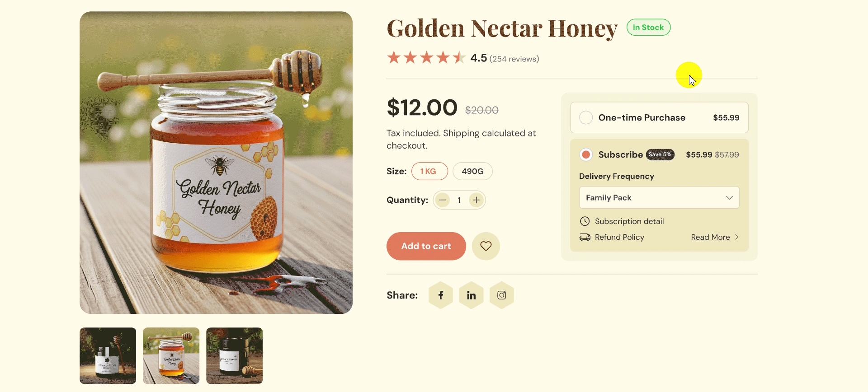This screenshot has height=392, width=868.
Task: Click the Read More refund policy link
Action: [x=710, y=237]
